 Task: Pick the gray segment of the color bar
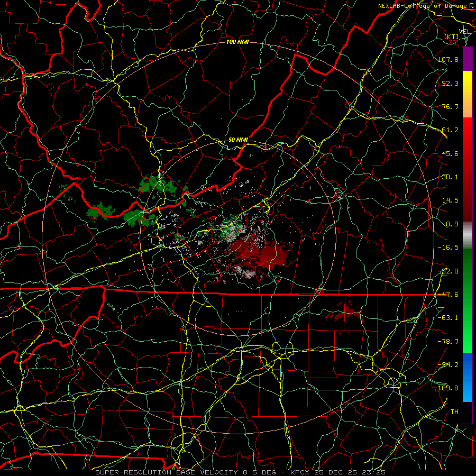point(467,235)
